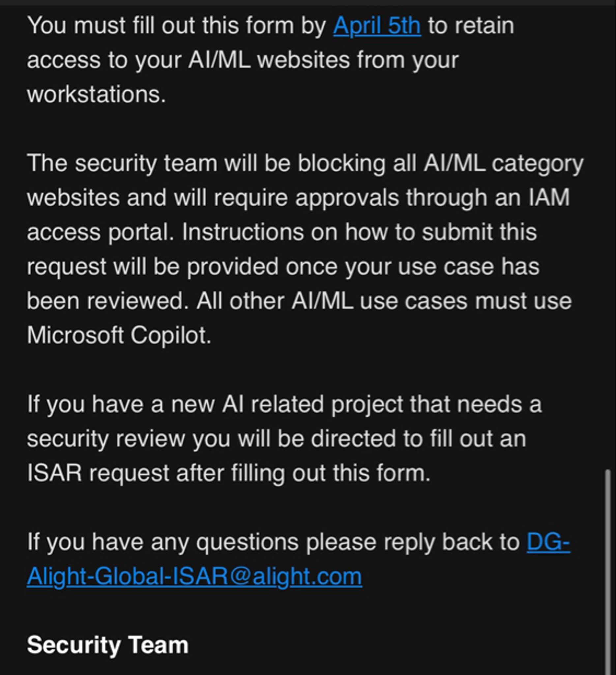Click the line security review you will be directed
This screenshot has height=675, width=616.
click(277, 439)
